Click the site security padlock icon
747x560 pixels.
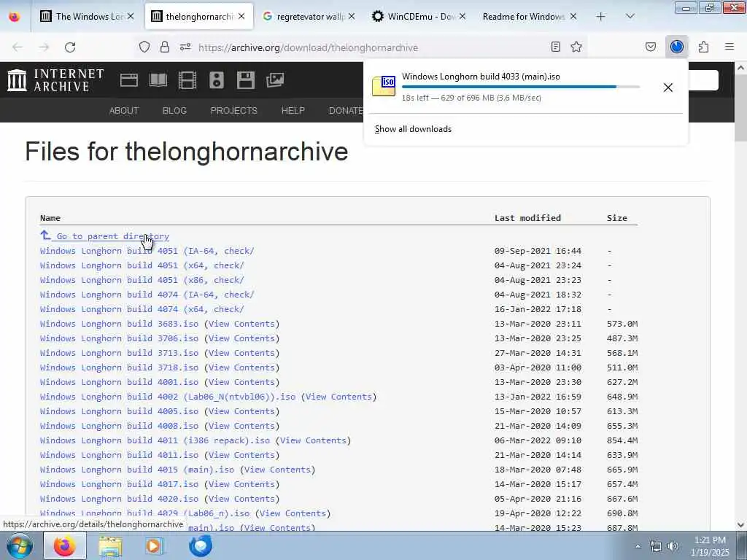pos(165,47)
